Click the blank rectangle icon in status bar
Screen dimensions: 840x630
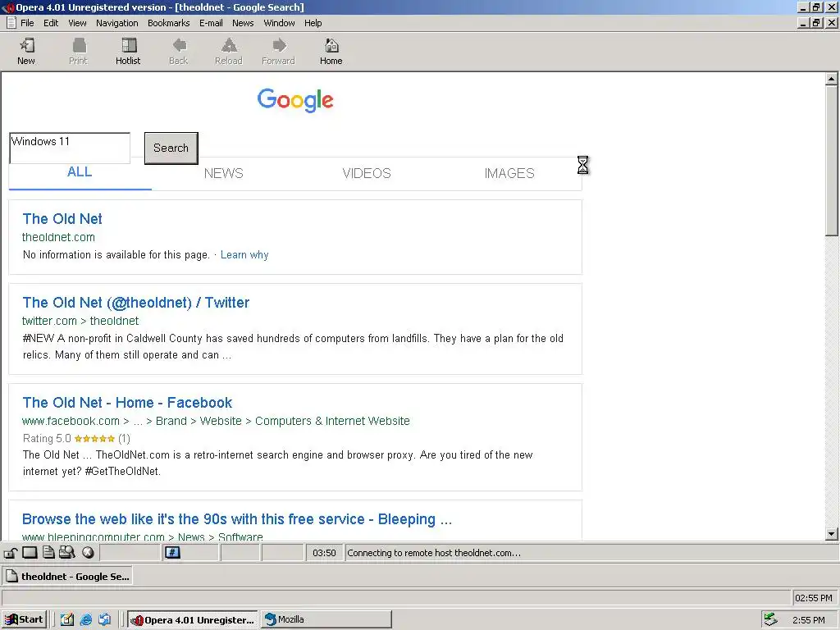coord(30,552)
